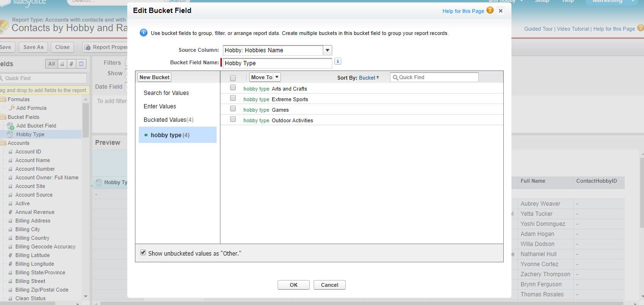Select Billing City field in the tree
Viewport: 644px width, 305px height.
tap(28, 229)
